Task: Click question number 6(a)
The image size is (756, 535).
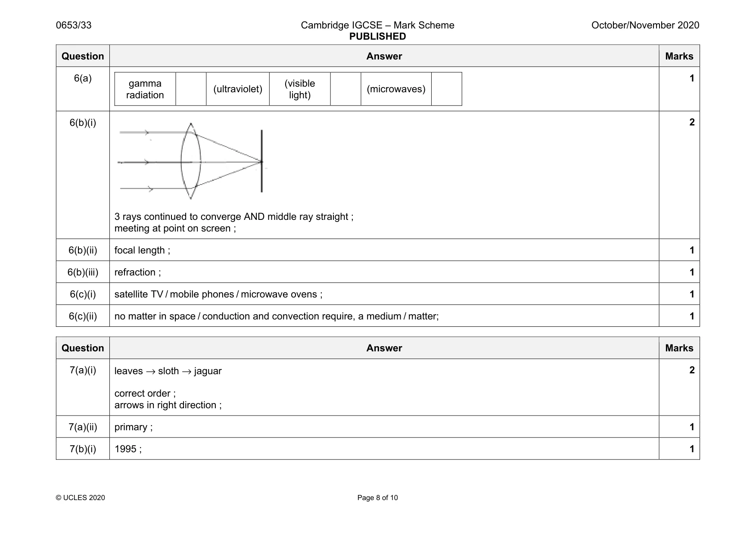Action: (x=83, y=78)
